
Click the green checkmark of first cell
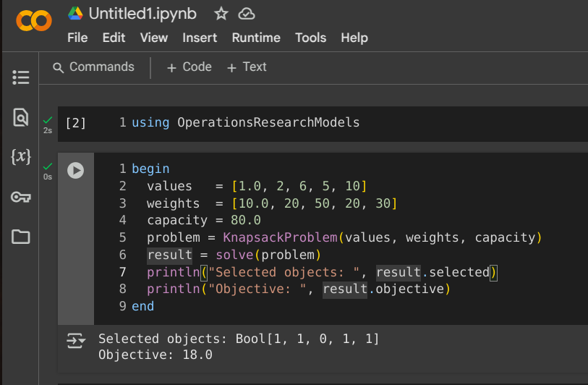pos(48,120)
